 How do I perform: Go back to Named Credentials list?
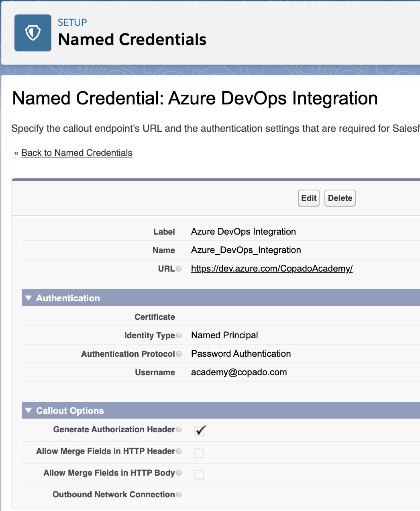(x=77, y=153)
